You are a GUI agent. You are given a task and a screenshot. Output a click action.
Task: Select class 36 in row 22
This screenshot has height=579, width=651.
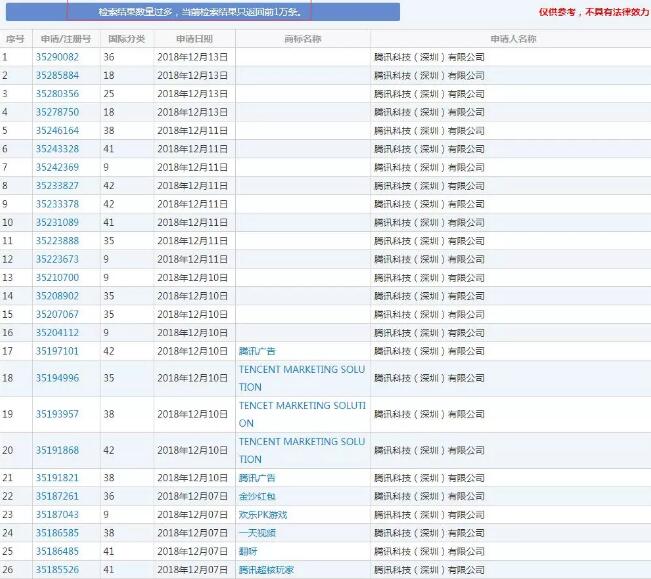tap(109, 496)
